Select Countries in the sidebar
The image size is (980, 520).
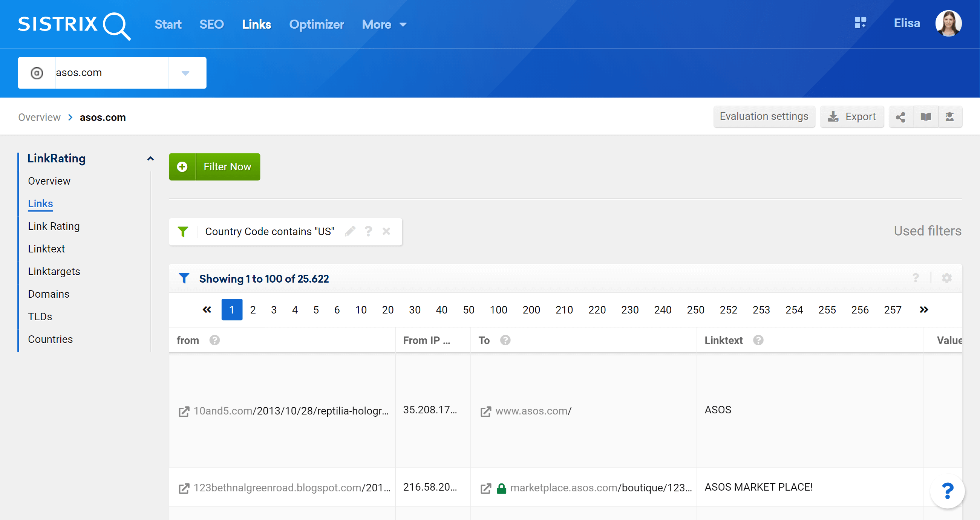pos(50,339)
